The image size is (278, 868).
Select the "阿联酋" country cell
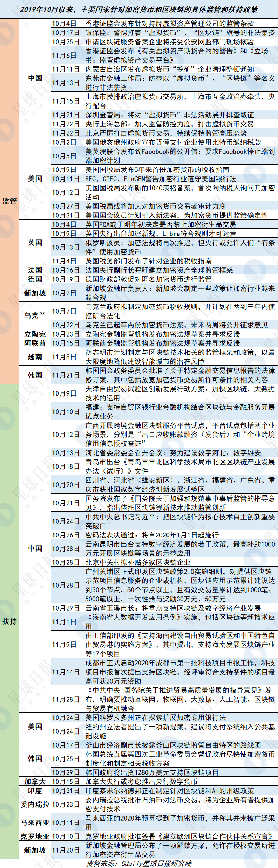[x=35, y=343]
